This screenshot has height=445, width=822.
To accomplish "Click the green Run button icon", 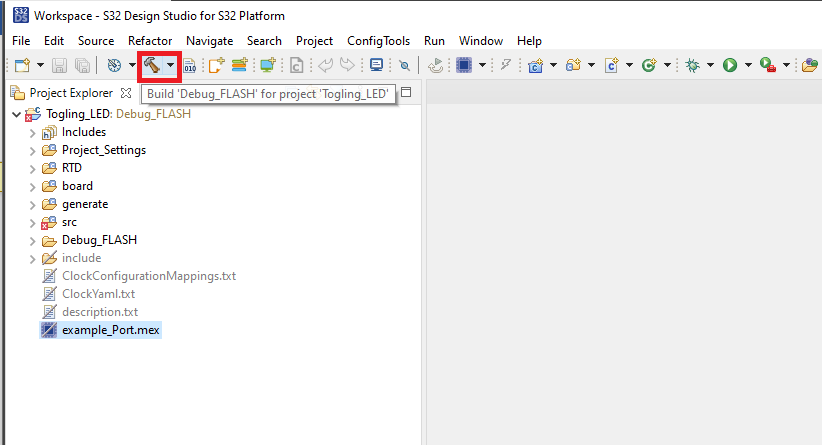I will (x=730, y=65).
